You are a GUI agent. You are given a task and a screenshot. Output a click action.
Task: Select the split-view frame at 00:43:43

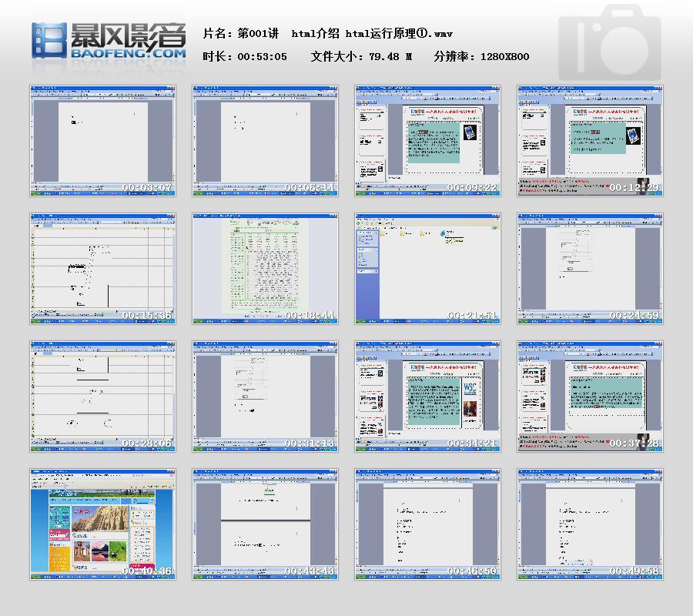tap(266, 524)
